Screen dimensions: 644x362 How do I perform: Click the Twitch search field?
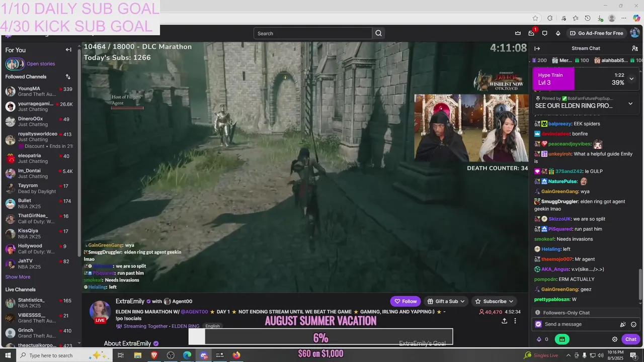click(x=312, y=33)
